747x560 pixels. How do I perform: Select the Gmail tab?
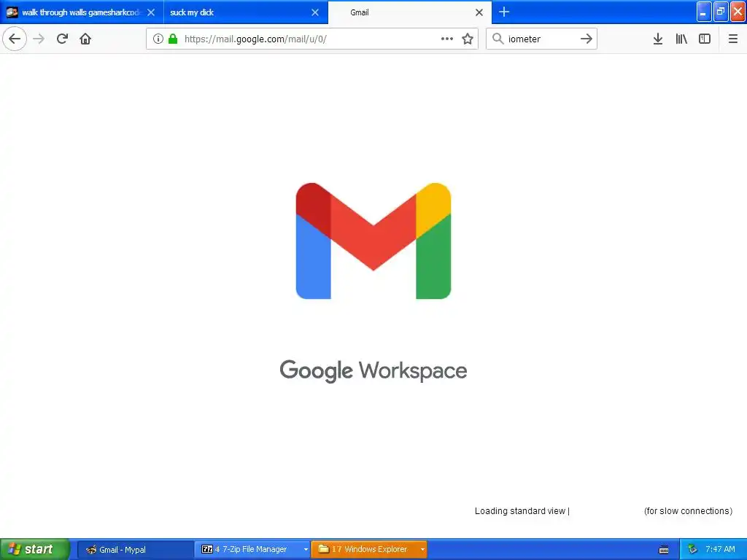coord(410,12)
